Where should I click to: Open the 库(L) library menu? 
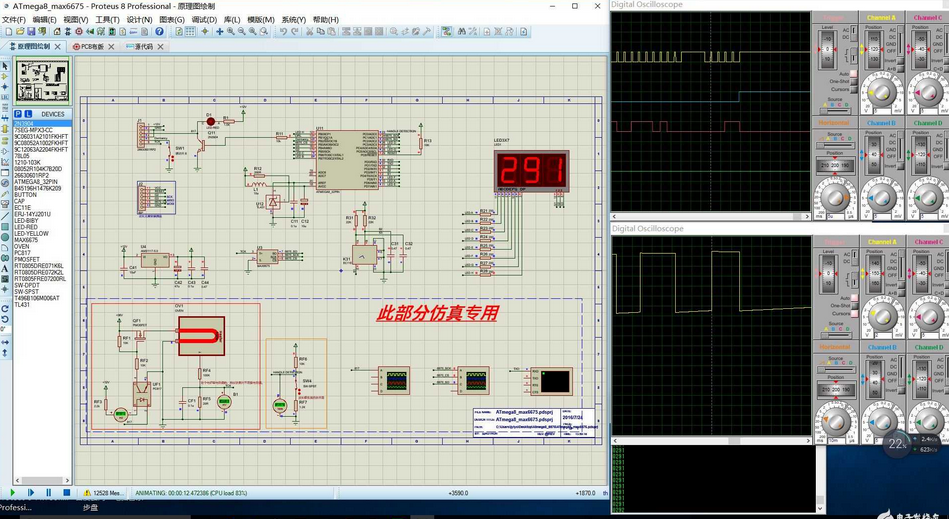(x=232, y=19)
